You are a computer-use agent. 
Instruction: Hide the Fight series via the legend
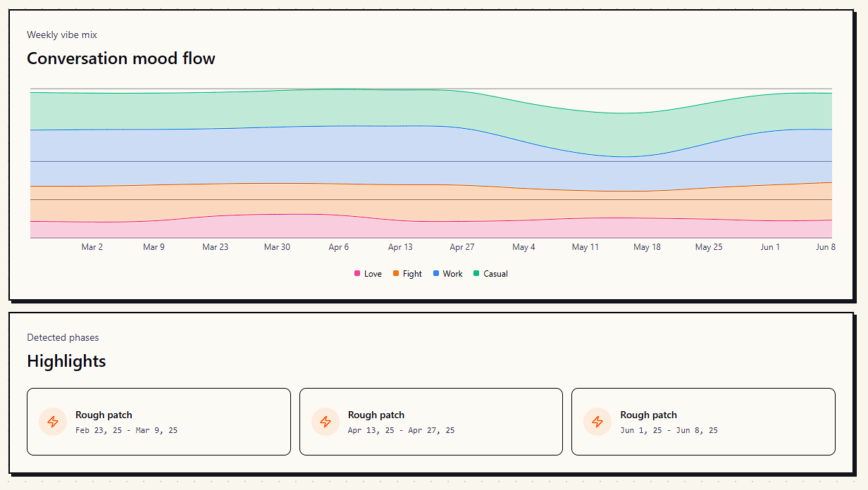click(x=407, y=273)
